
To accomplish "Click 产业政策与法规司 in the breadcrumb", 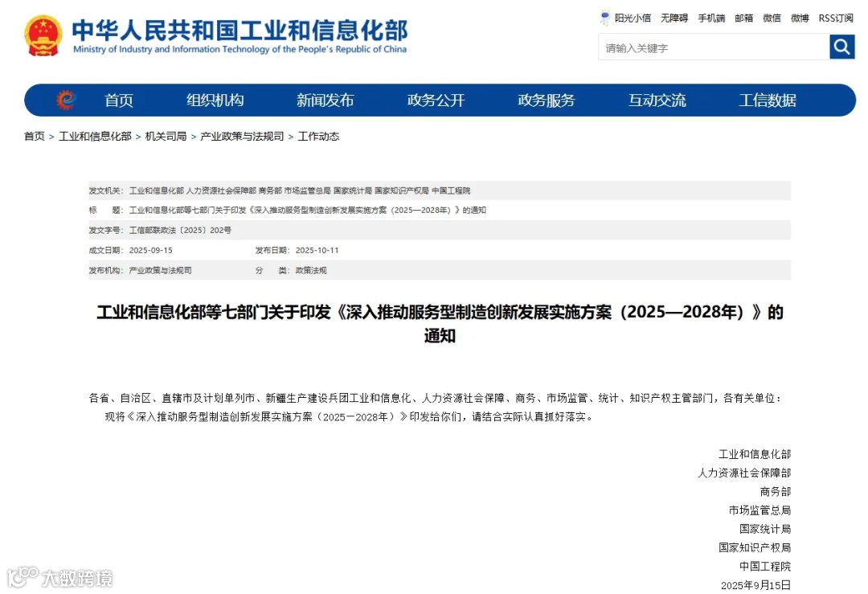I will pyautogui.click(x=242, y=136).
